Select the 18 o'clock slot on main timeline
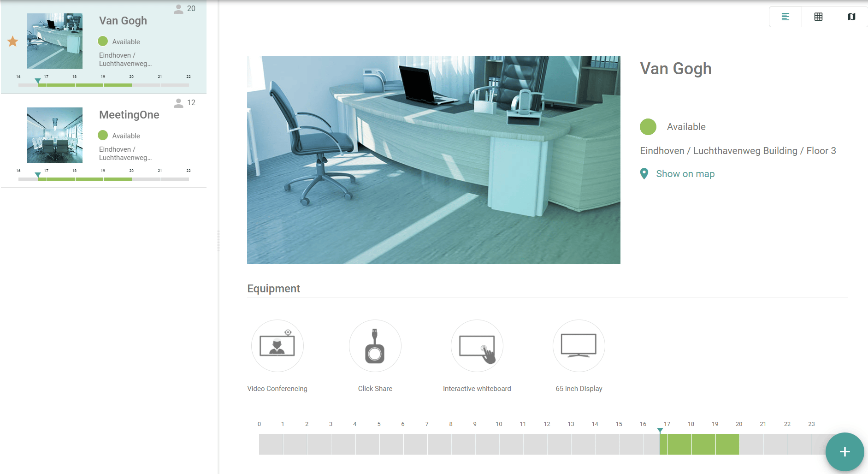Image resolution: width=868 pixels, height=474 pixels. pos(703,444)
